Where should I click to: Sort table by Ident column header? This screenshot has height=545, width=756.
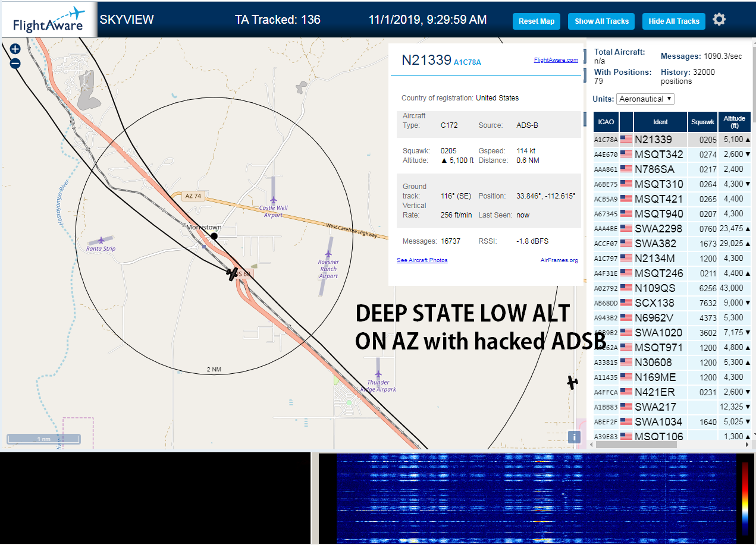coord(660,122)
